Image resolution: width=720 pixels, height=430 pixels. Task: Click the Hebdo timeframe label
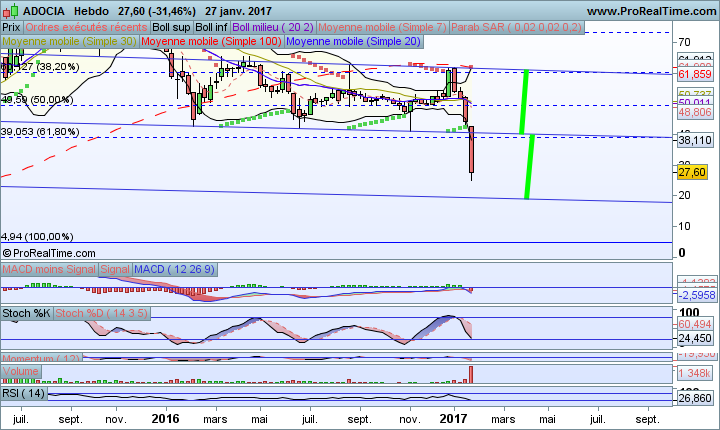(91, 11)
